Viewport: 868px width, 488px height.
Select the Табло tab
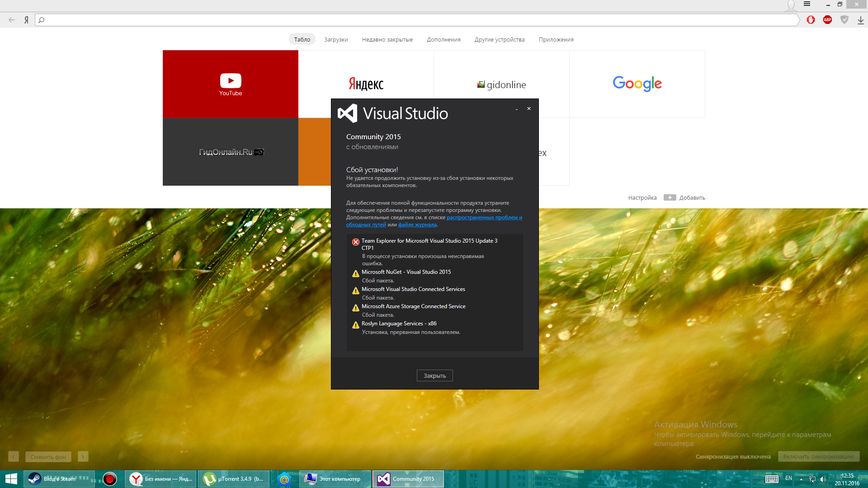302,39
